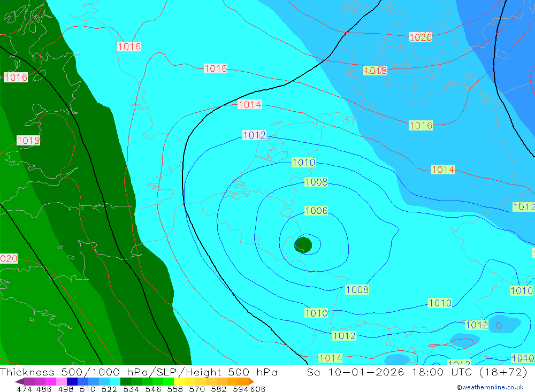The width and height of the screenshot is (535, 392).
Task: Click the 474 legend scale value
Action: pyautogui.click(x=24, y=389)
